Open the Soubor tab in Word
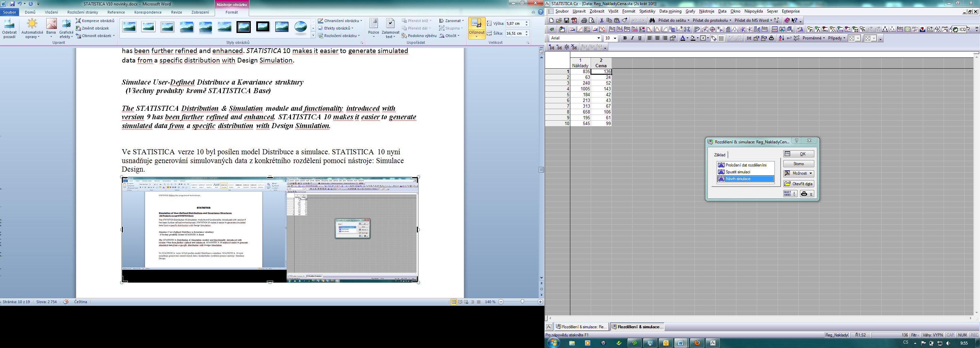Image resolution: width=980 pixels, height=348 pixels. 10,12
